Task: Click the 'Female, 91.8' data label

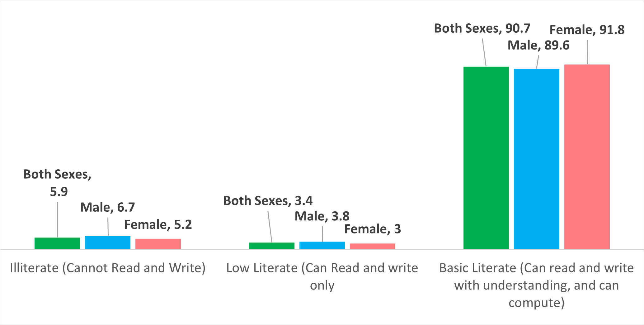Action: pos(587,30)
